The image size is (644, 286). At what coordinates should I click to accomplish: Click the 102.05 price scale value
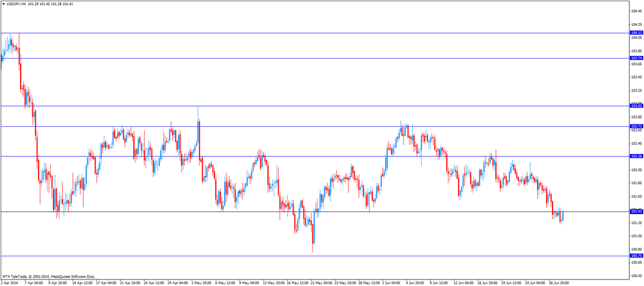click(x=637, y=169)
